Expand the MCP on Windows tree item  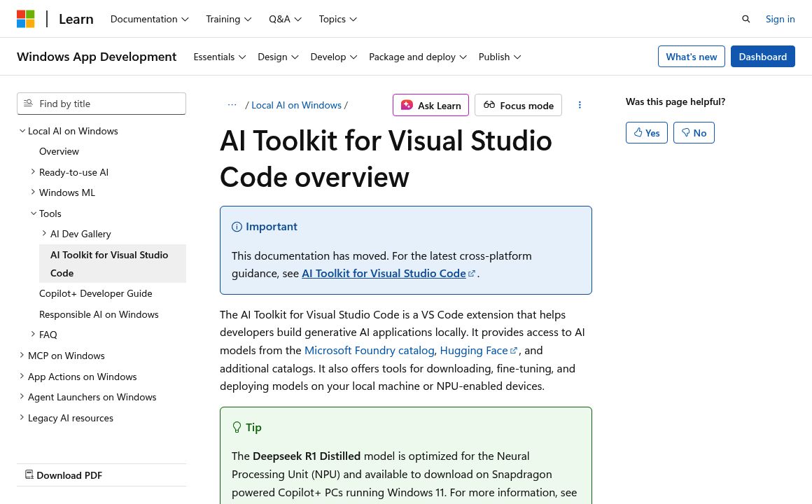(x=22, y=355)
